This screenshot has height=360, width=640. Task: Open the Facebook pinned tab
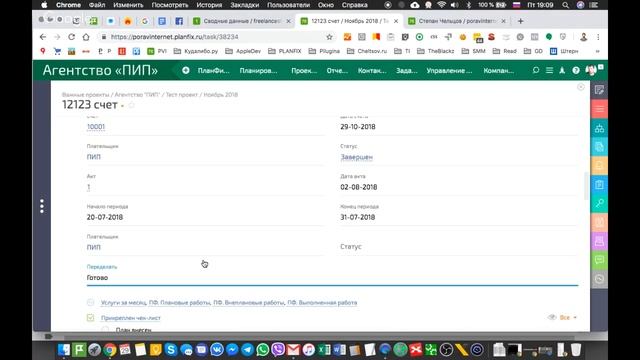pos(179,21)
